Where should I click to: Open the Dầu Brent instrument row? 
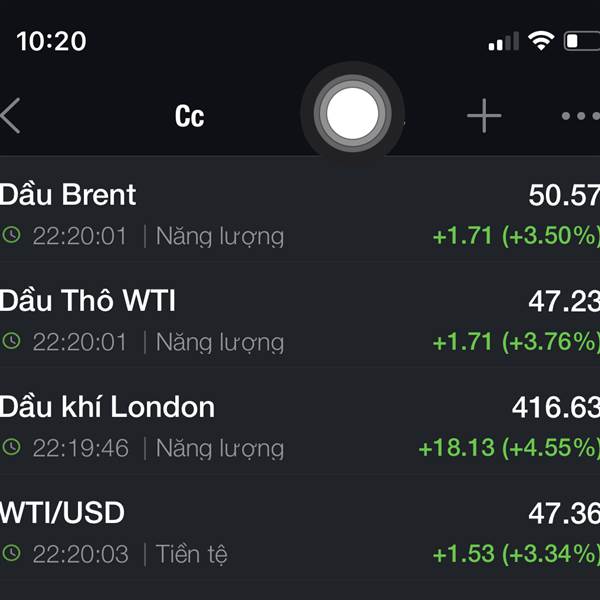(x=300, y=215)
